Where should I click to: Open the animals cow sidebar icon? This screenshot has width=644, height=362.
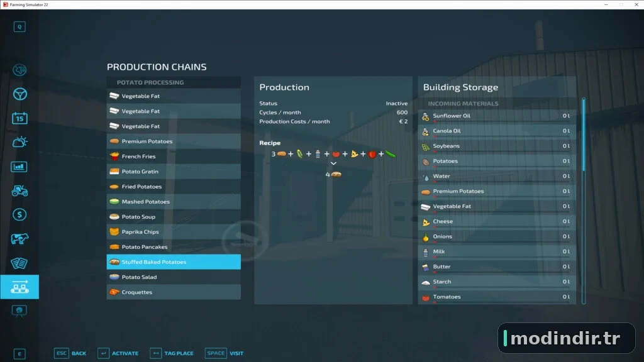(x=19, y=239)
